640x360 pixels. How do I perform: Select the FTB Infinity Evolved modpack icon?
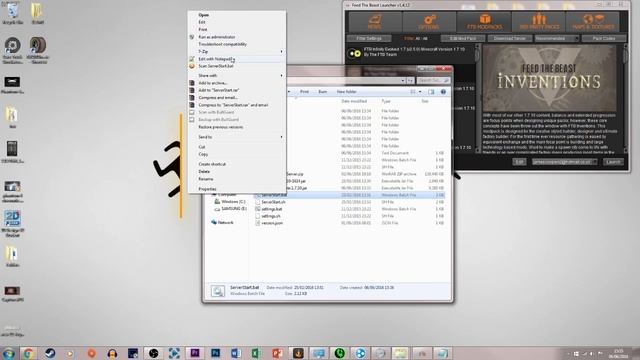pos(355,53)
